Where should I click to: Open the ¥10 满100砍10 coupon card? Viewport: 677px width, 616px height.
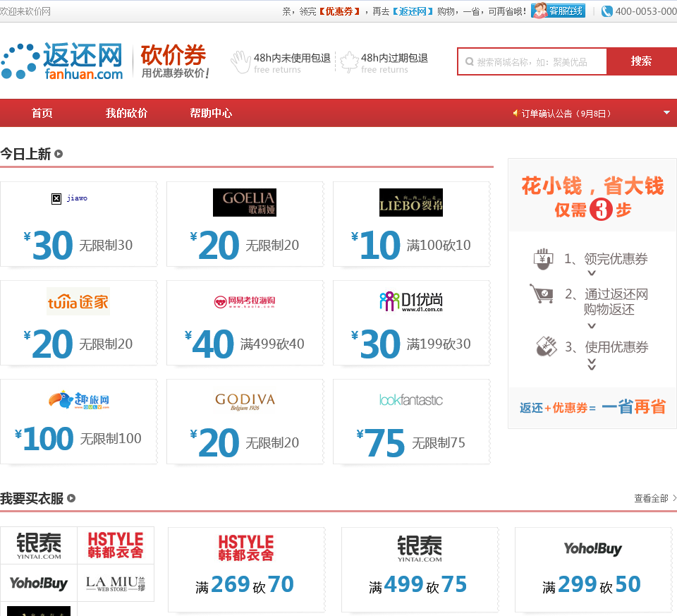pyautogui.click(x=411, y=224)
